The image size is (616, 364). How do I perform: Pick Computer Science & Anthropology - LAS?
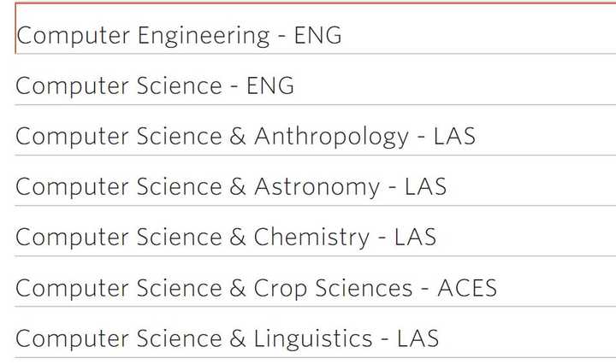(x=316, y=130)
